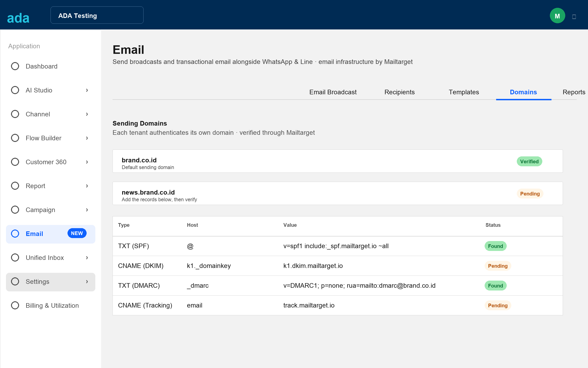Click the TXT (DMARC) type cell

[139, 285]
